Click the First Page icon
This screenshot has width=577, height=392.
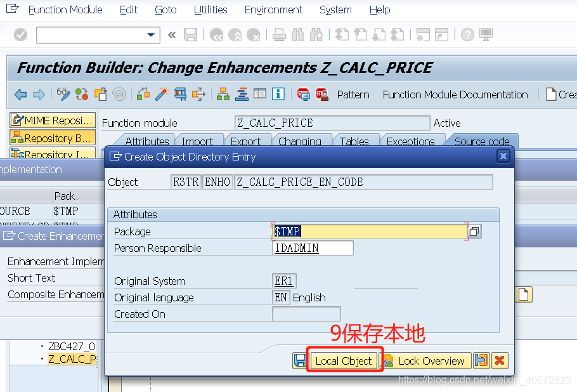tap(342, 35)
